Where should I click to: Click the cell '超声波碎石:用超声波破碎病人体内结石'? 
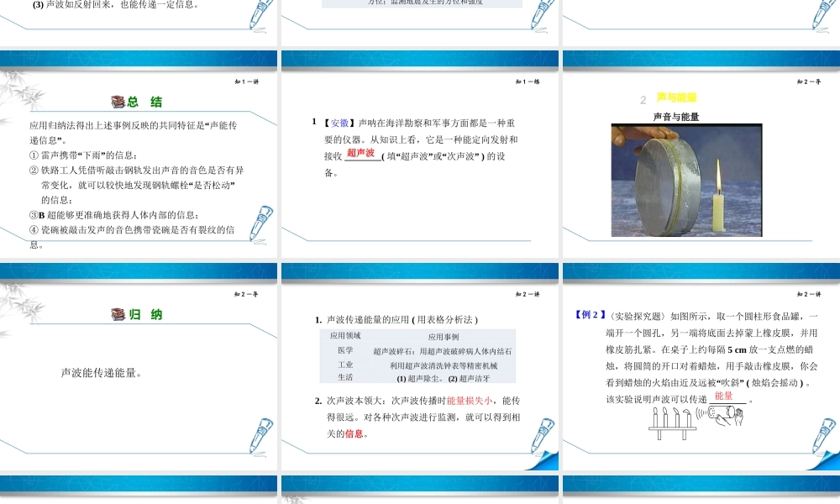click(443, 351)
